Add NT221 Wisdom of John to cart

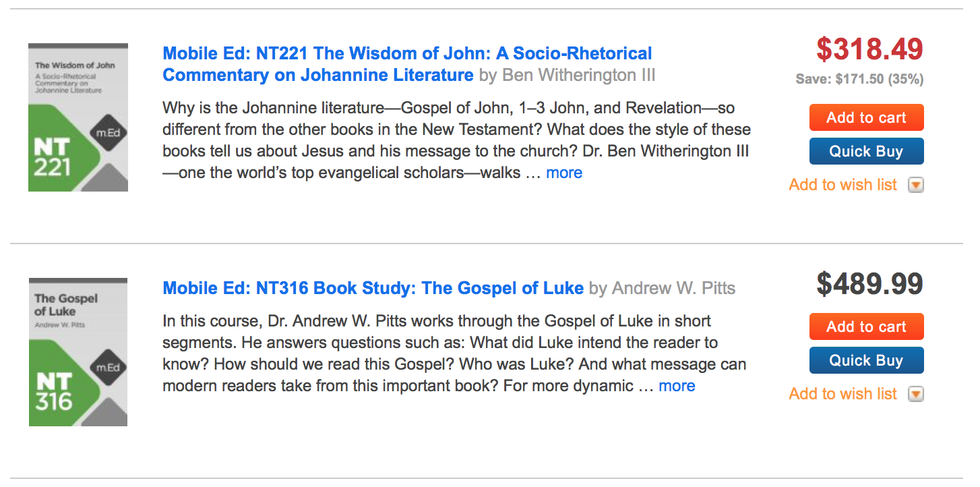(866, 117)
